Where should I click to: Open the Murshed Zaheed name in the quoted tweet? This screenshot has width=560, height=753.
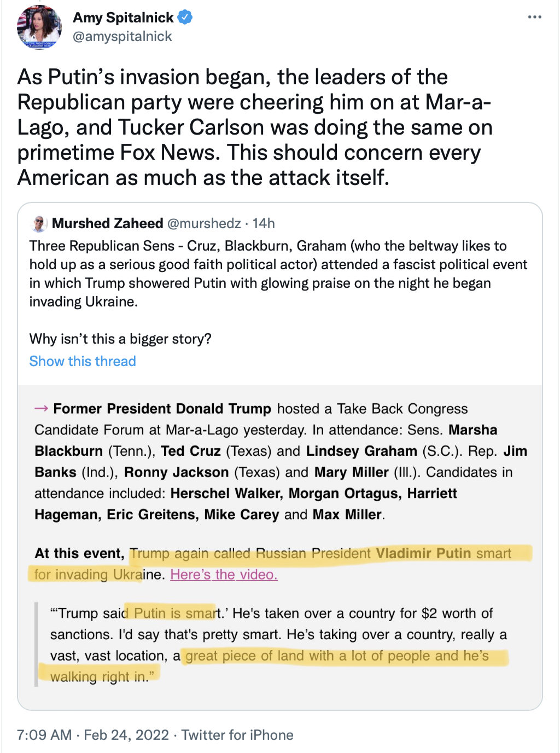point(107,223)
